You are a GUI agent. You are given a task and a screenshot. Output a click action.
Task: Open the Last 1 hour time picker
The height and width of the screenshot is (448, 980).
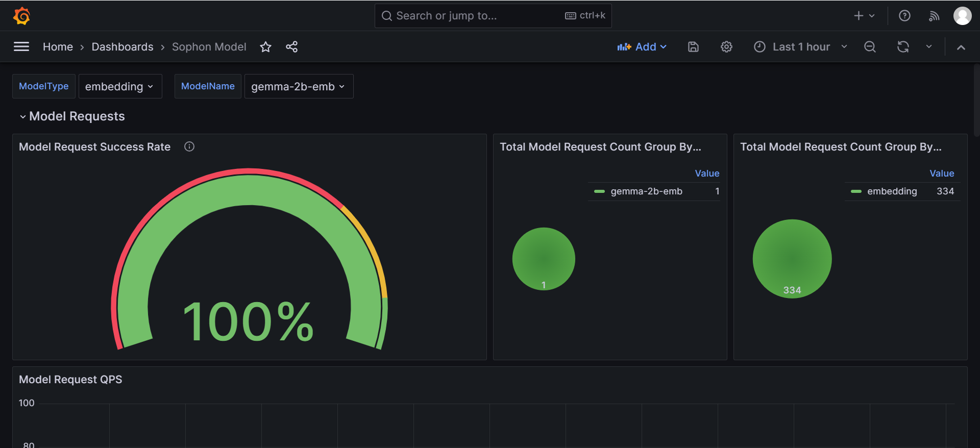(x=800, y=47)
